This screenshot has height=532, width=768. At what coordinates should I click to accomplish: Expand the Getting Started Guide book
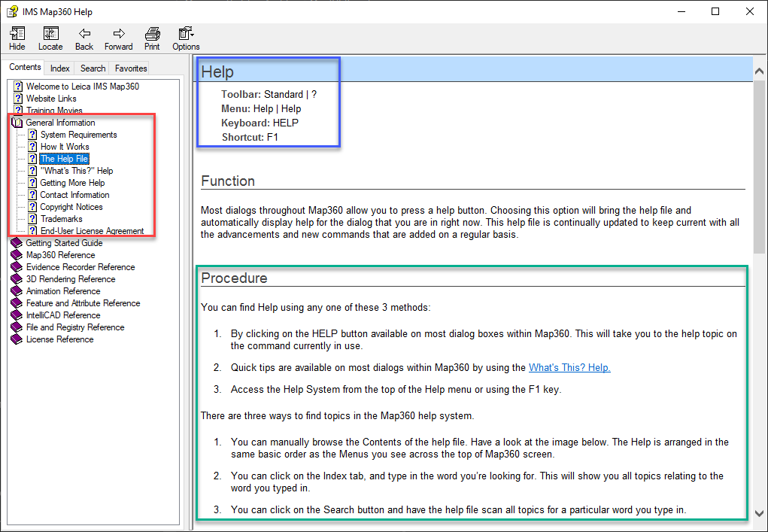click(18, 243)
